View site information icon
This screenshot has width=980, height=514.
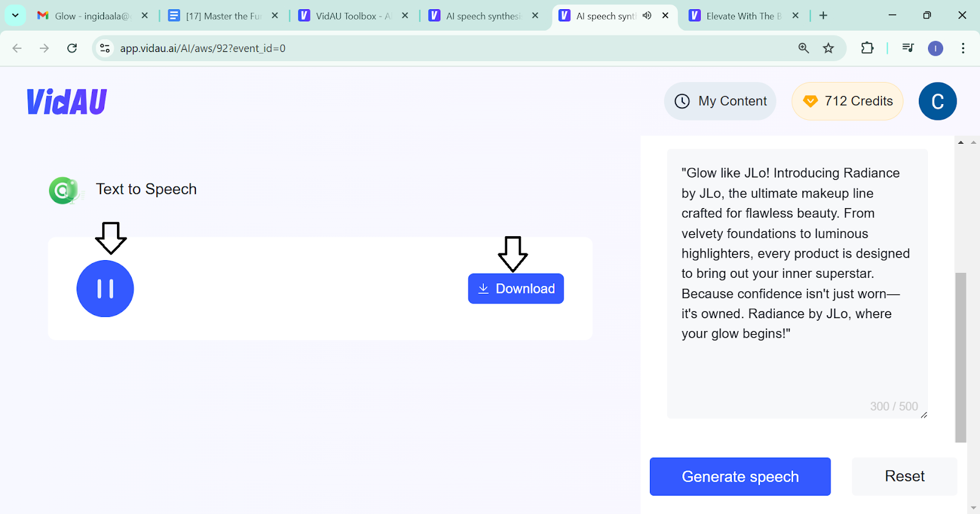point(105,48)
